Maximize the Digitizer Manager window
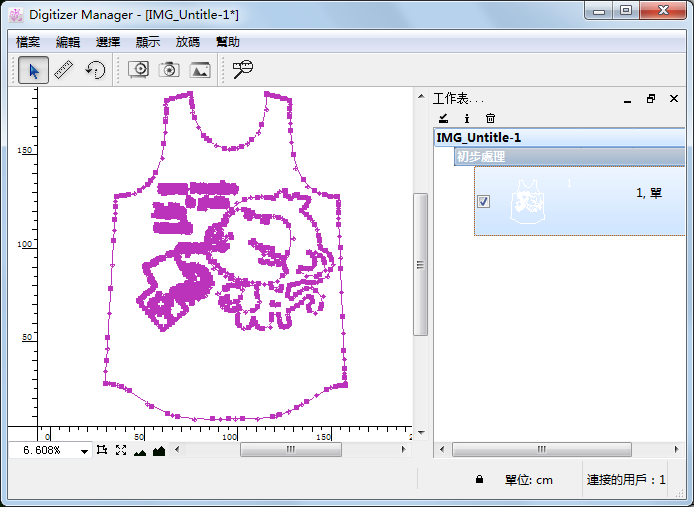The image size is (694, 507). [x=626, y=11]
